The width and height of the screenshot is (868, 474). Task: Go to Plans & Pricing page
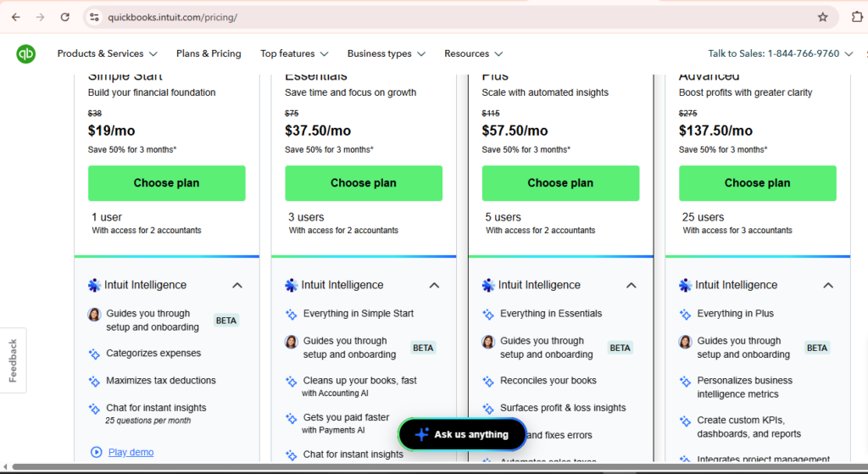coord(209,53)
